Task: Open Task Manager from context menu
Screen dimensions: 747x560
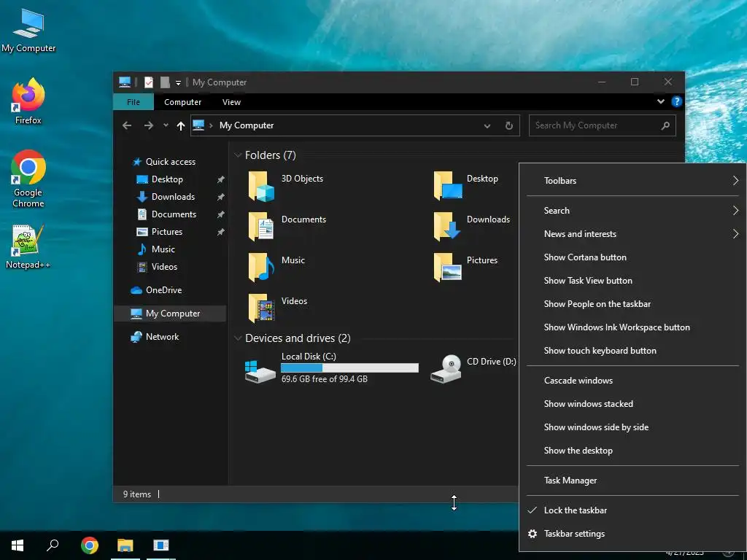Action: tap(632, 481)
